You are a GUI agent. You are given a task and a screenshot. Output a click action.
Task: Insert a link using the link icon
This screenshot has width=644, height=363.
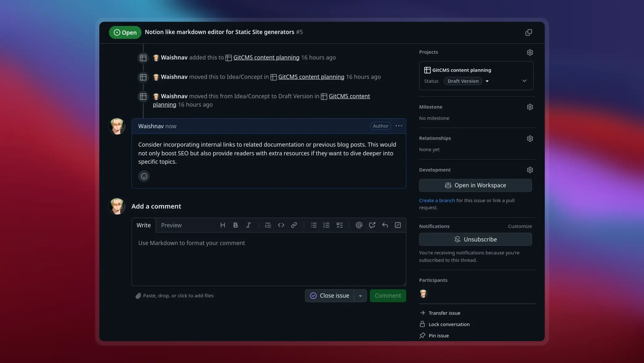[294, 225]
